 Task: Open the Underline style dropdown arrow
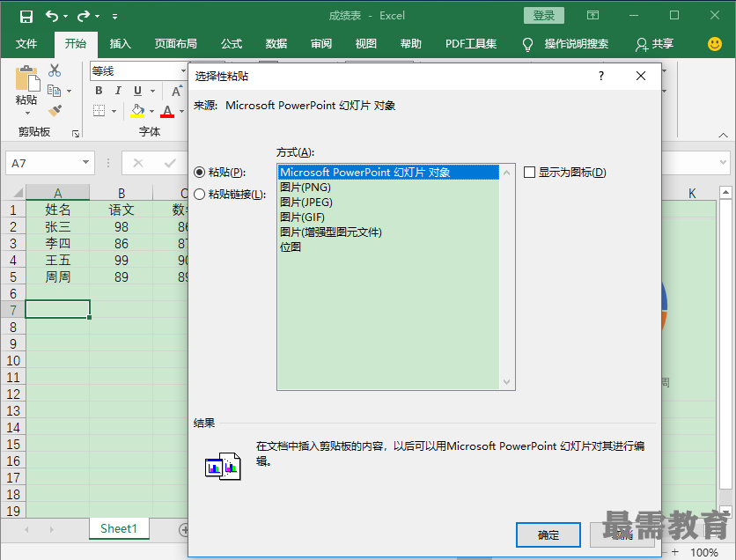pos(152,91)
